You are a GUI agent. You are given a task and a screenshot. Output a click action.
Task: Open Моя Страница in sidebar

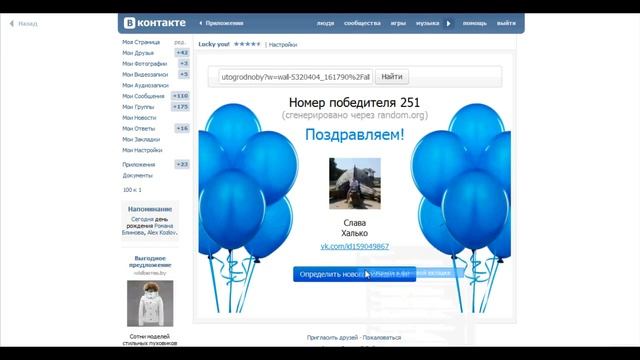pos(141,42)
